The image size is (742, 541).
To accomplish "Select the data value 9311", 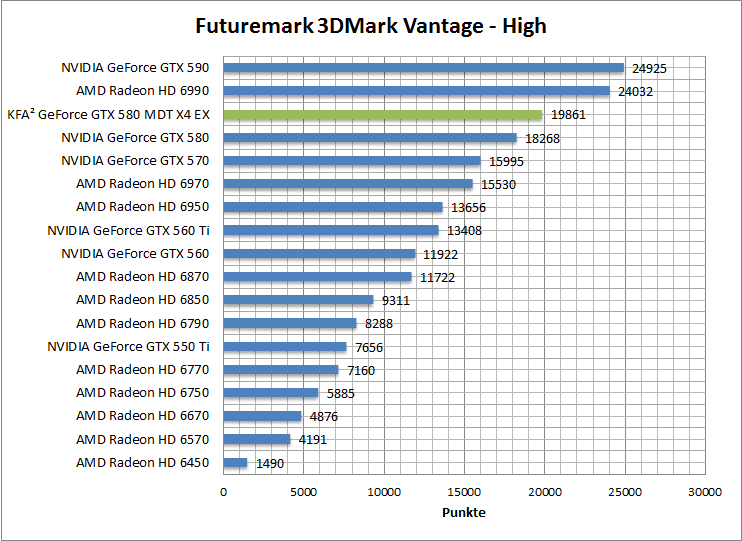I will 396,301.
